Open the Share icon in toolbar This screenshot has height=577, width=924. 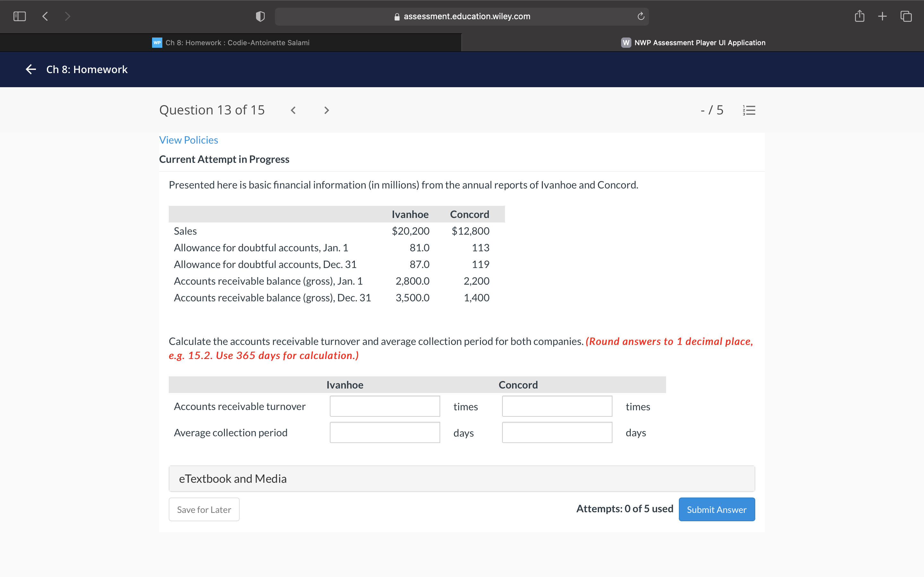tap(859, 16)
